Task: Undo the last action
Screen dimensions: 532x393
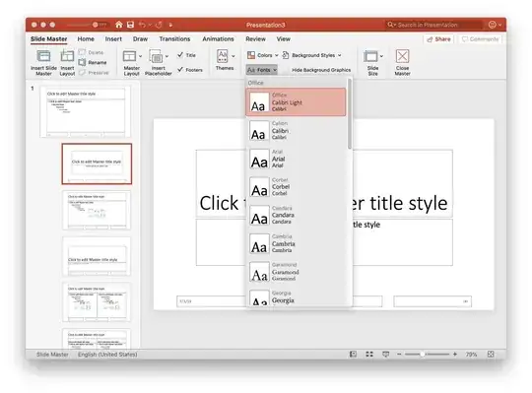Action: pos(142,25)
